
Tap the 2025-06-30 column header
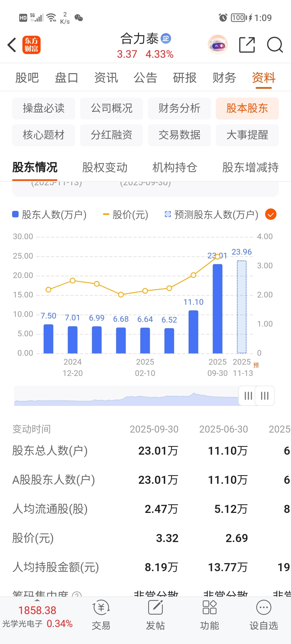pos(224,429)
